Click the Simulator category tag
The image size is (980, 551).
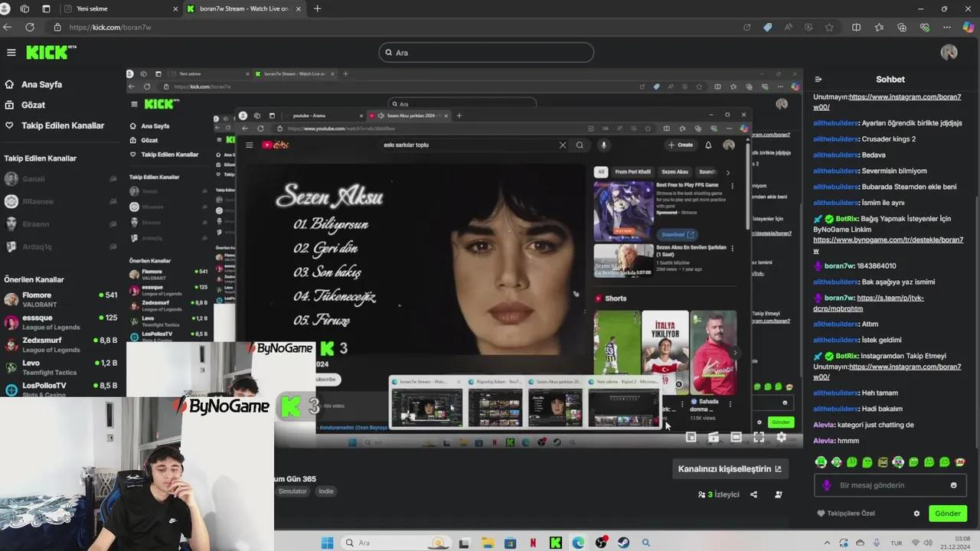tap(292, 491)
